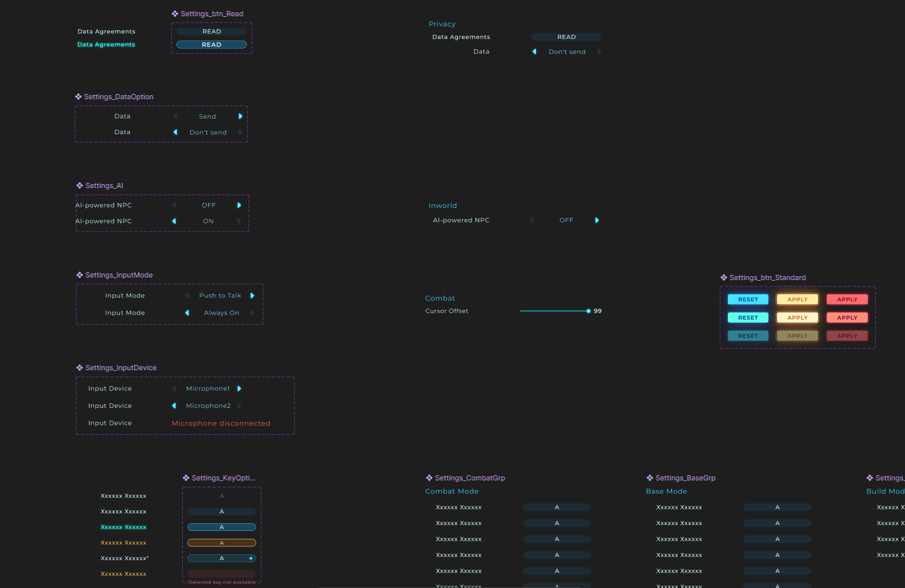Viewport: 905px width, 588px height.
Task: Click the left arrow next to Always On
Action: (x=187, y=313)
